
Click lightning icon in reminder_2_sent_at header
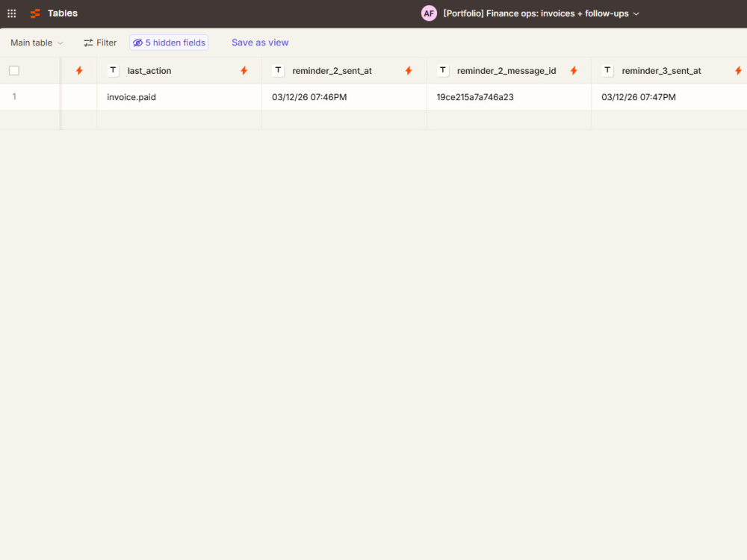[x=409, y=70]
